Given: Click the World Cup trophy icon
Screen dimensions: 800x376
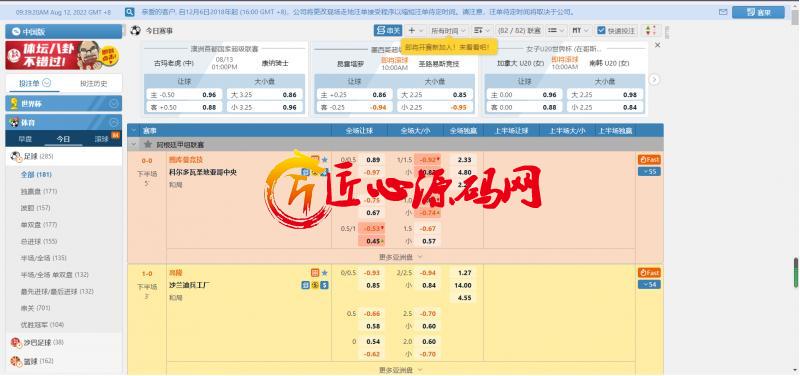Looking at the screenshot, I should [x=14, y=104].
